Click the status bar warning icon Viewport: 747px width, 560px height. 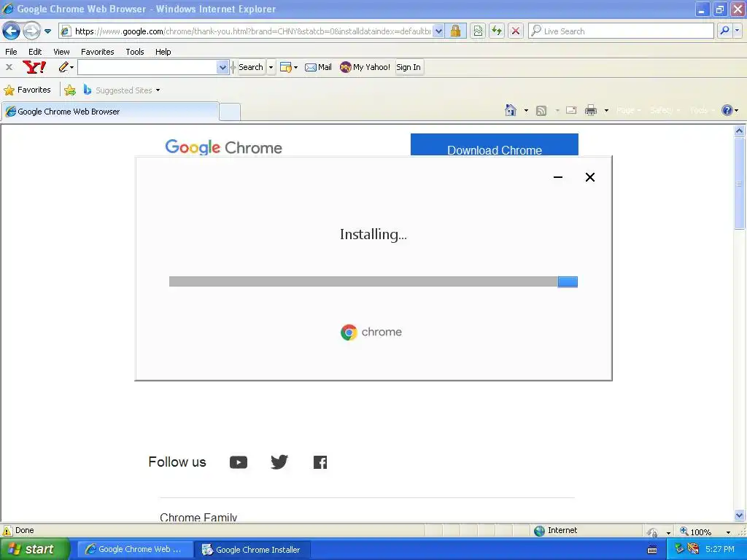(x=7, y=531)
